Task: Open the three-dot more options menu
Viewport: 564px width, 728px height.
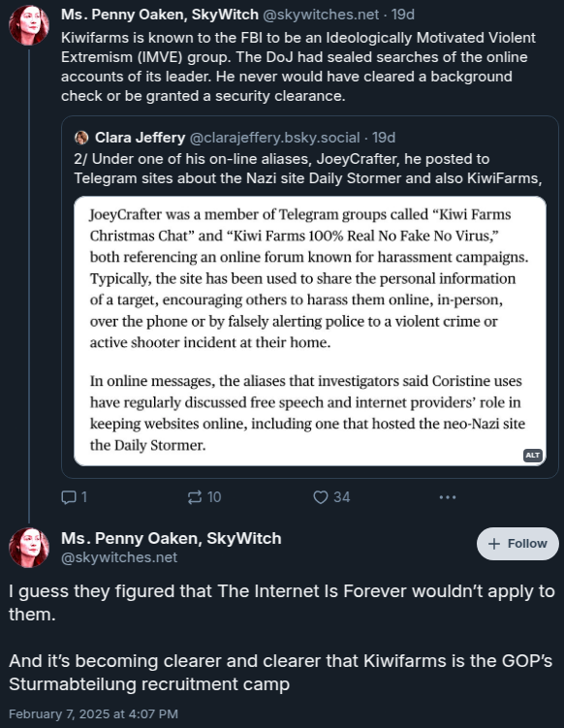Action: tap(448, 497)
